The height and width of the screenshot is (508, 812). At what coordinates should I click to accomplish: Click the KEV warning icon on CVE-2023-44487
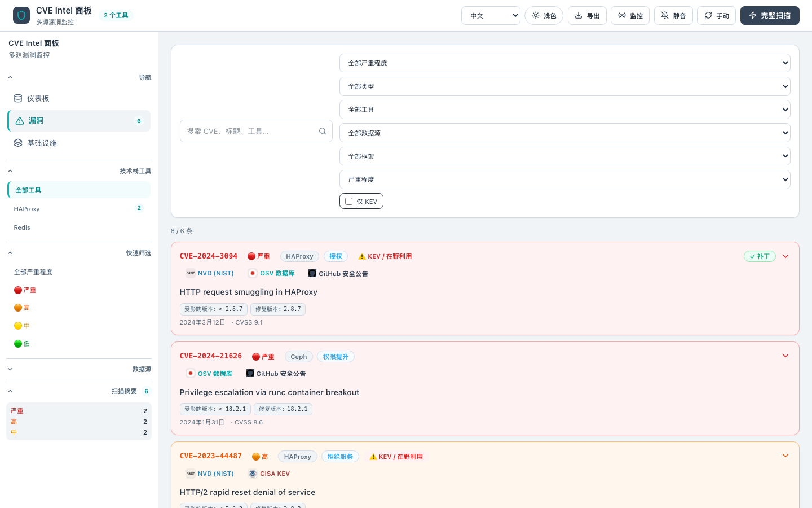[x=373, y=457]
